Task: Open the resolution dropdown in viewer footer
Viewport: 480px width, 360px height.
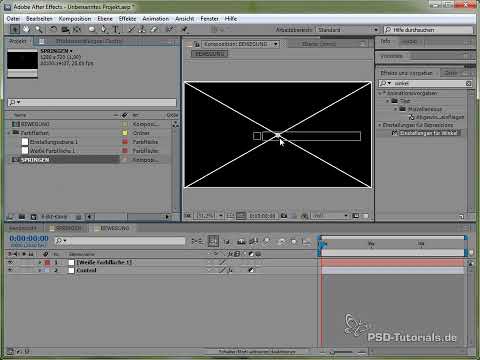Action: pyautogui.click(x=330, y=216)
